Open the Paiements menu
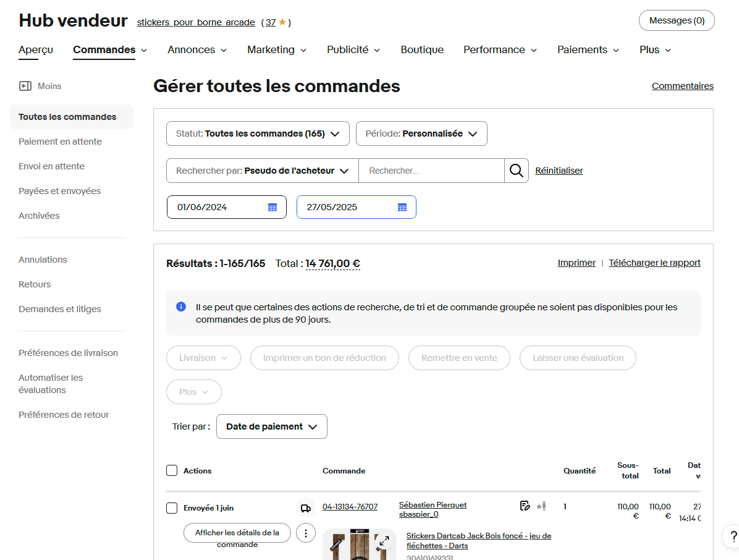739x560 pixels. tap(588, 50)
